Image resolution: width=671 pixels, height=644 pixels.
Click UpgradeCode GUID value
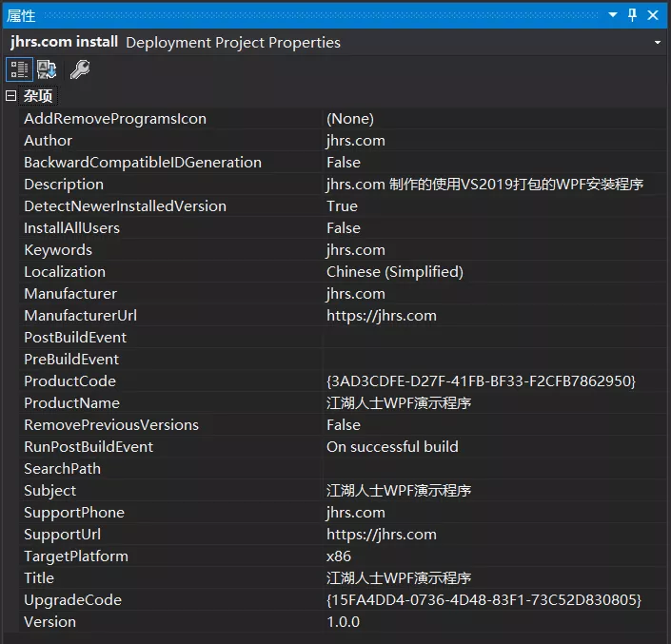coord(484,599)
